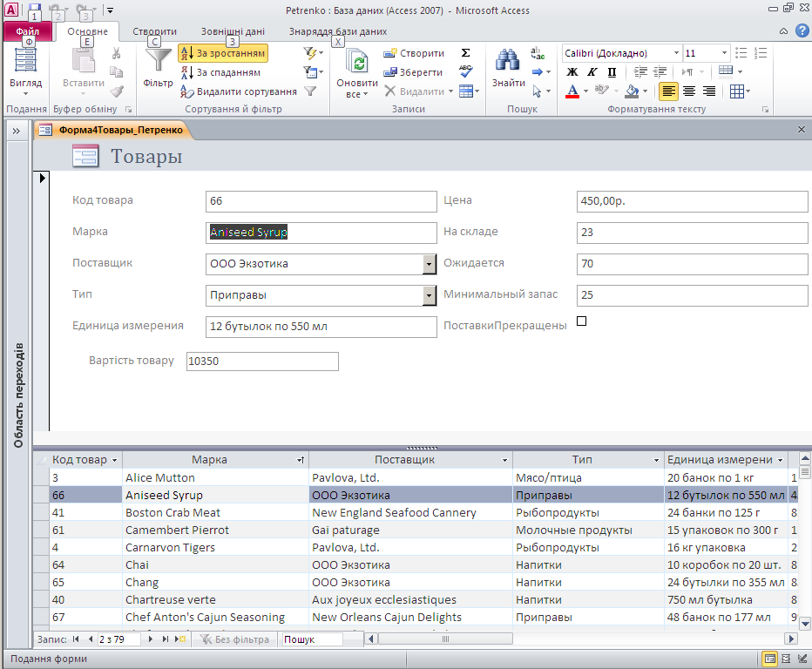The width and height of the screenshot is (812, 669).
Task: Click the Знайти binoculars icon
Action: [x=508, y=61]
